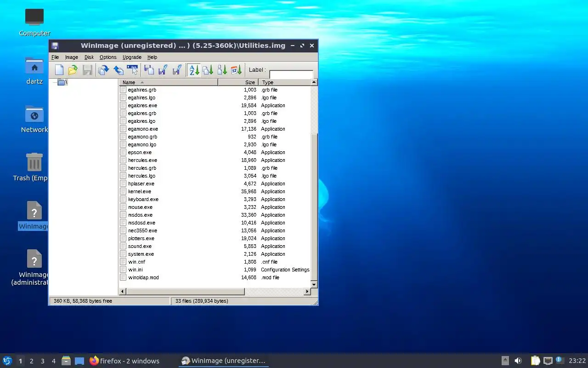The width and height of the screenshot is (588, 368).
Task: Sort files by date using calendar icon
Action: click(236, 70)
